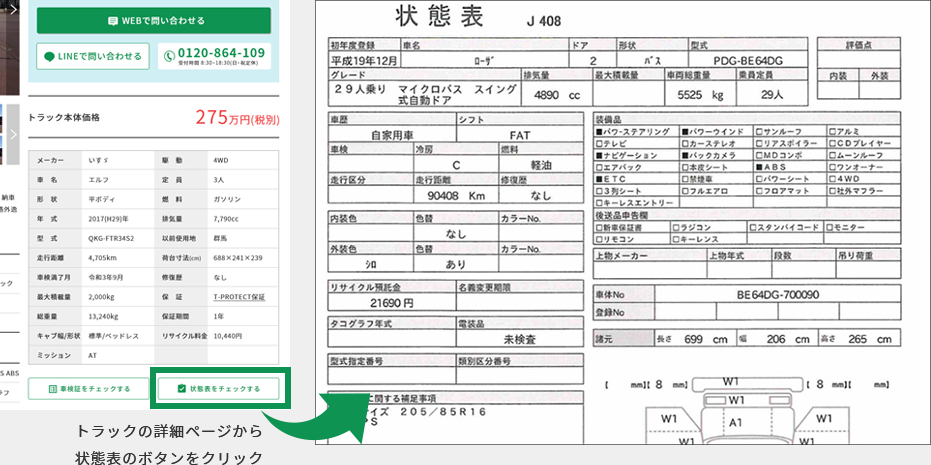The height and width of the screenshot is (465, 931).
Task: Toggle ワンオーナー checkbox on the condition sheet
Action: coord(832,167)
